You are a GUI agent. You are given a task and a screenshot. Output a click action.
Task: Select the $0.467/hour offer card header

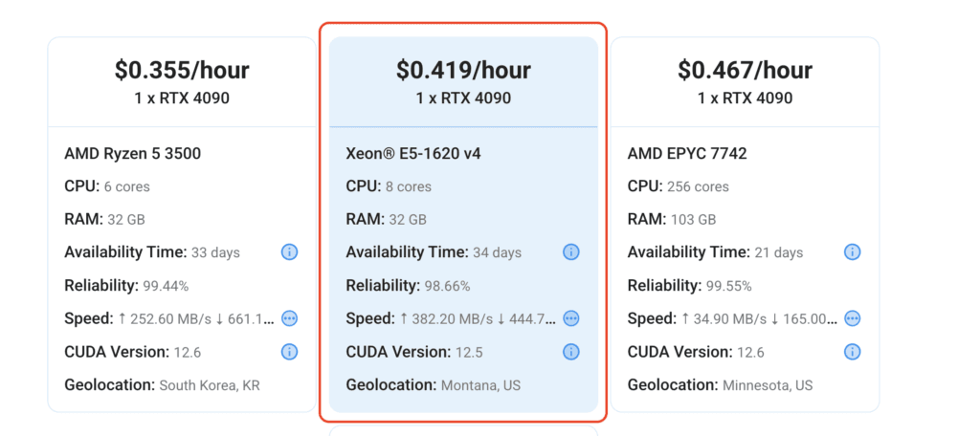coord(745,82)
